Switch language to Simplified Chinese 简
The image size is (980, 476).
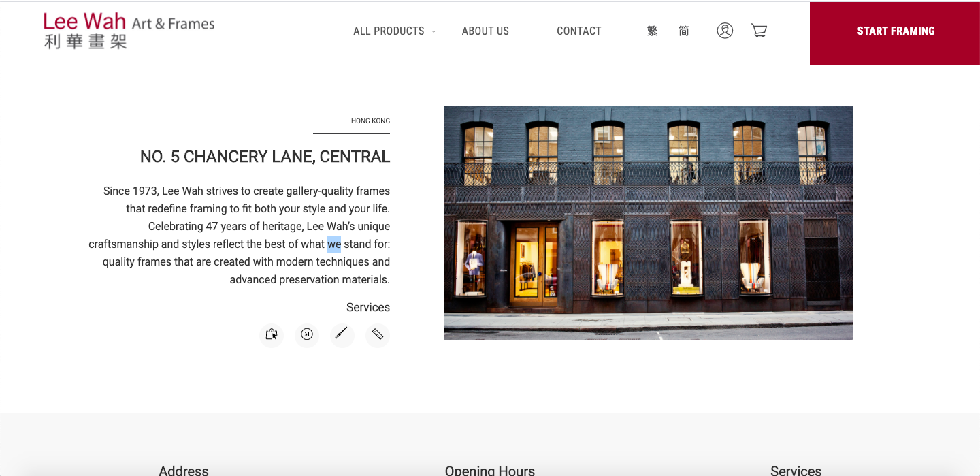coord(683,31)
